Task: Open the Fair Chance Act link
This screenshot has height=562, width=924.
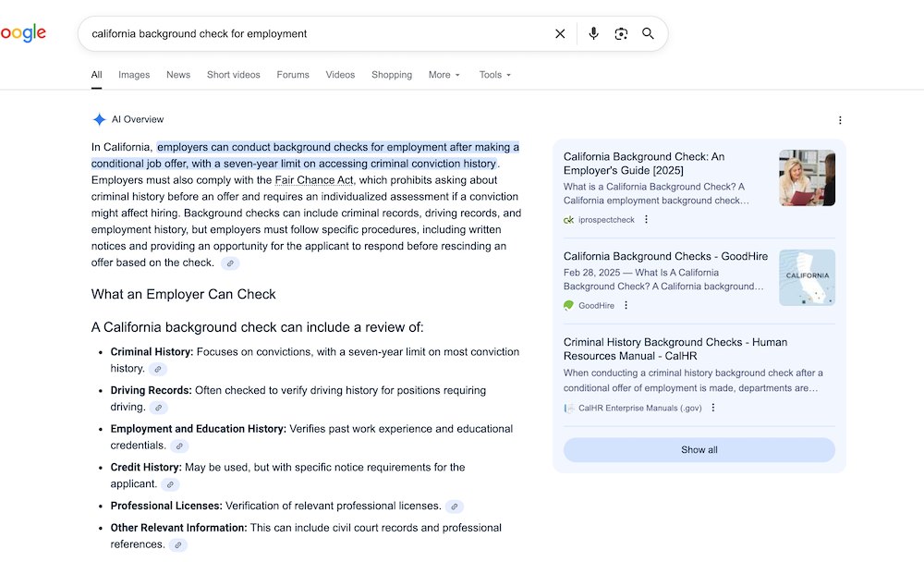Action: tap(314, 180)
